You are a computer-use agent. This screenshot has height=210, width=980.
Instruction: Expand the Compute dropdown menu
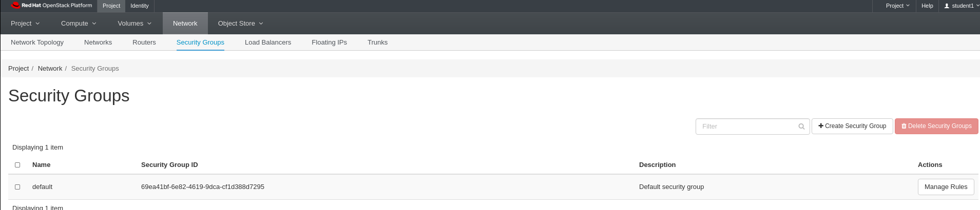tap(79, 24)
